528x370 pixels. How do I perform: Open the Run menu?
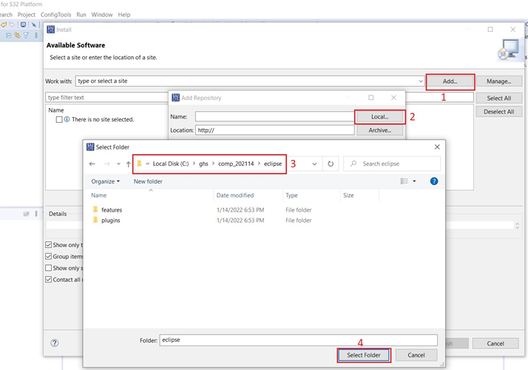coord(81,15)
